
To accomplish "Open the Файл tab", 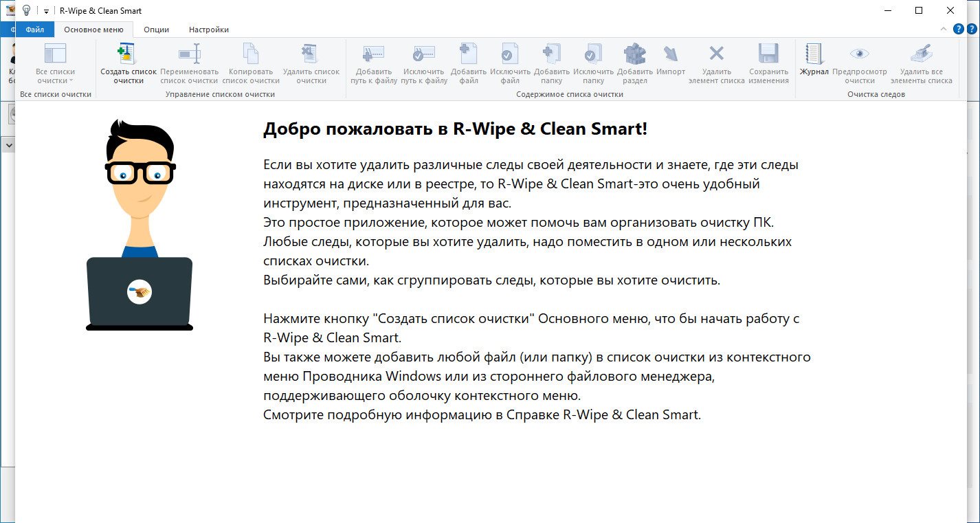I will coord(34,30).
